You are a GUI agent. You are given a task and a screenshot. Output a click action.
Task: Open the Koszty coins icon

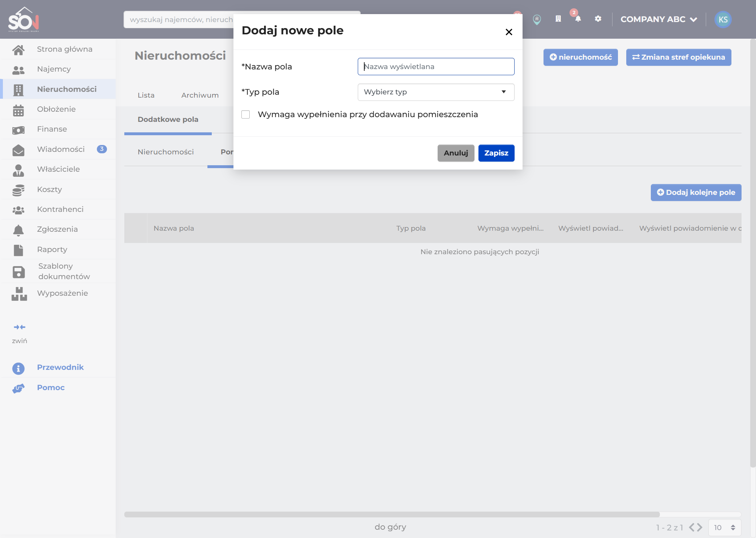(x=18, y=190)
